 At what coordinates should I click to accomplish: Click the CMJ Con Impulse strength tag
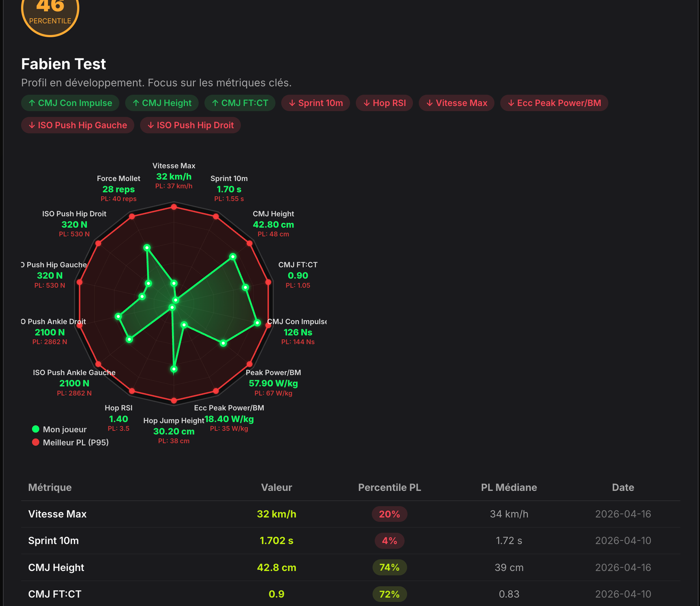point(70,103)
